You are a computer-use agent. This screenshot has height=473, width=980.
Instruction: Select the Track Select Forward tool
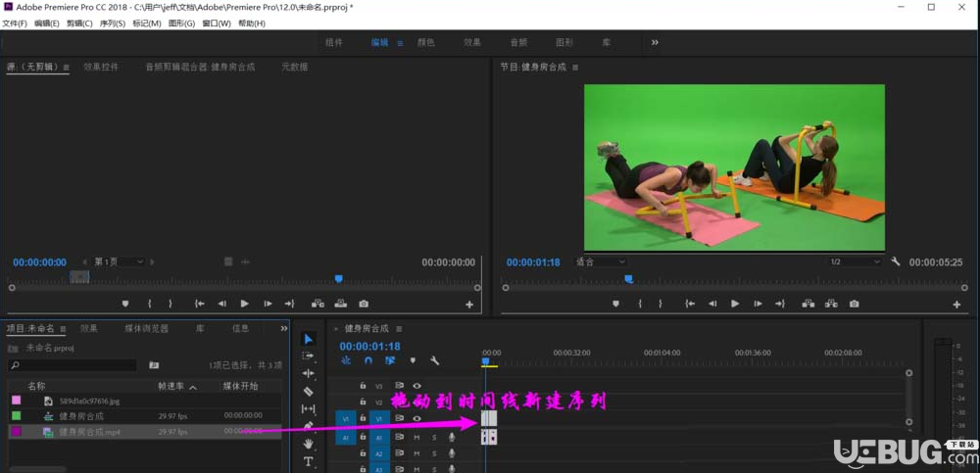[308, 355]
